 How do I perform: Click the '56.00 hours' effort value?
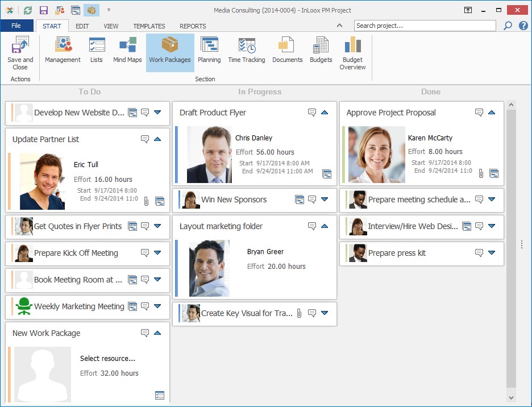tap(275, 152)
